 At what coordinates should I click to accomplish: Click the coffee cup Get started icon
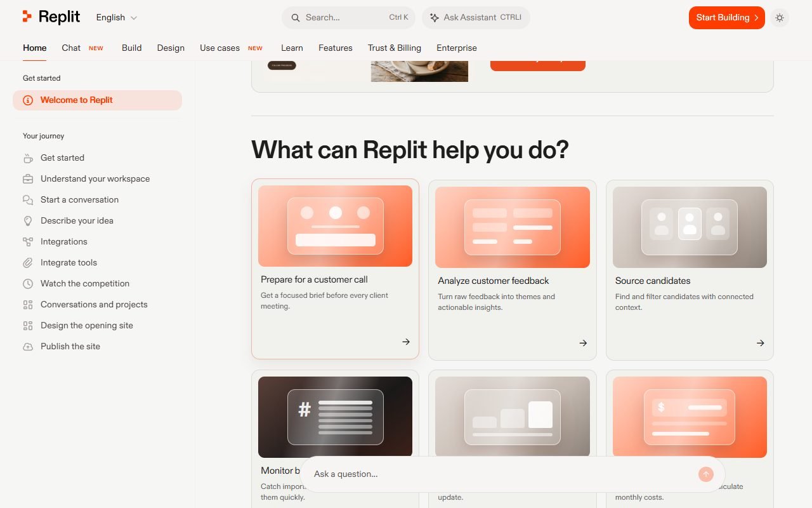pyautogui.click(x=28, y=158)
